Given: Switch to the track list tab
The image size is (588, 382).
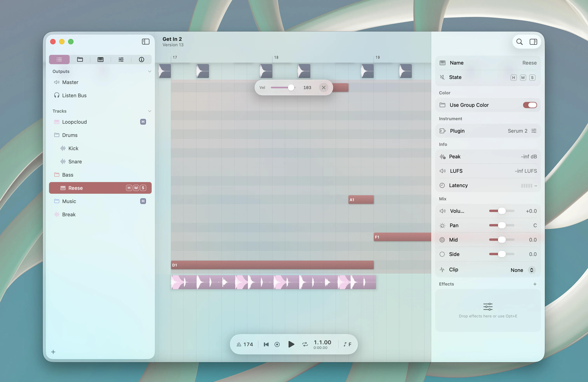Looking at the screenshot, I should point(59,59).
